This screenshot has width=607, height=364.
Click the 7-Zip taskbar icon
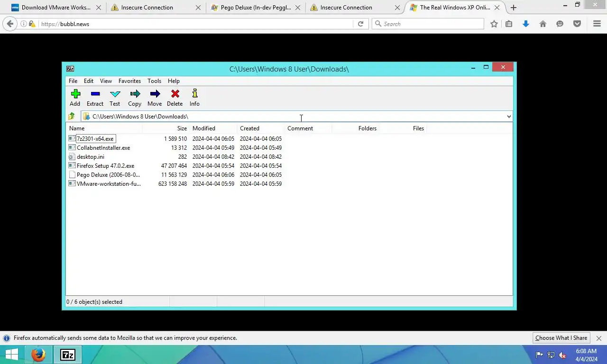pyautogui.click(x=68, y=355)
